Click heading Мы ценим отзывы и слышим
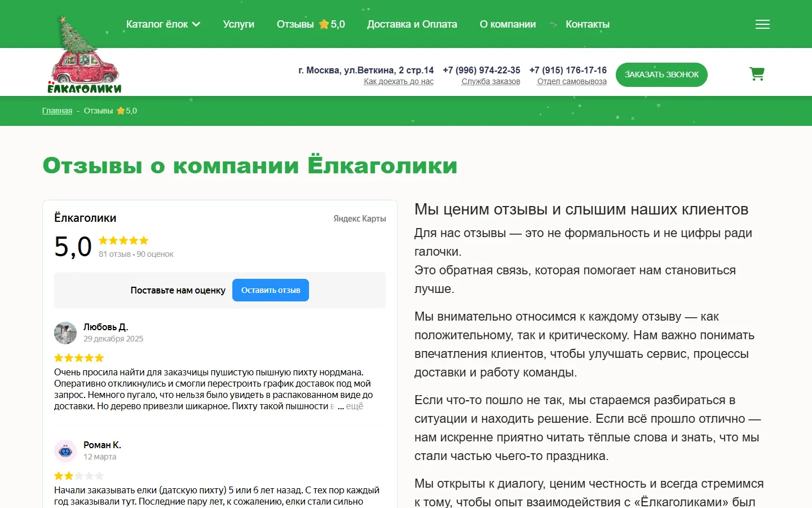Viewport: 812px width, 508px height. (581, 209)
